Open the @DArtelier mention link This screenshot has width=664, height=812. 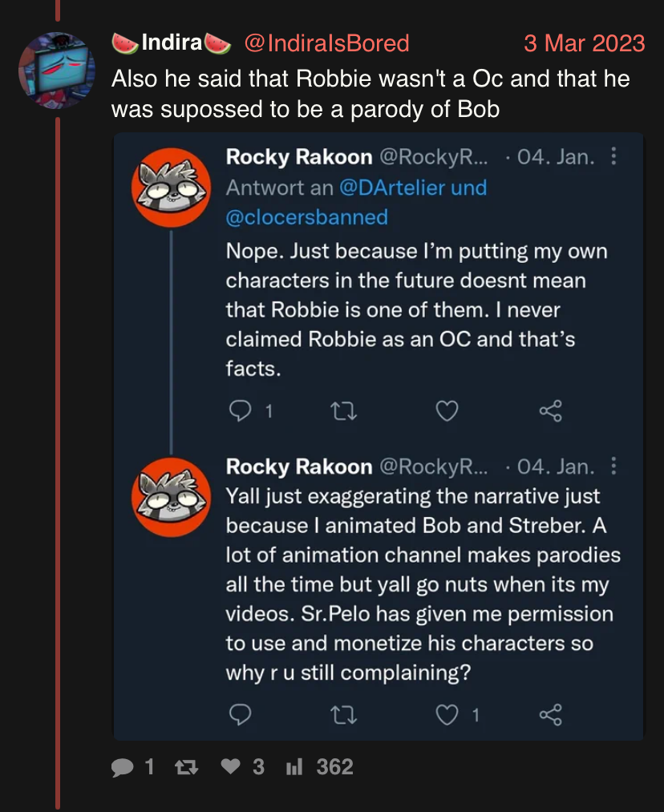[393, 188]
